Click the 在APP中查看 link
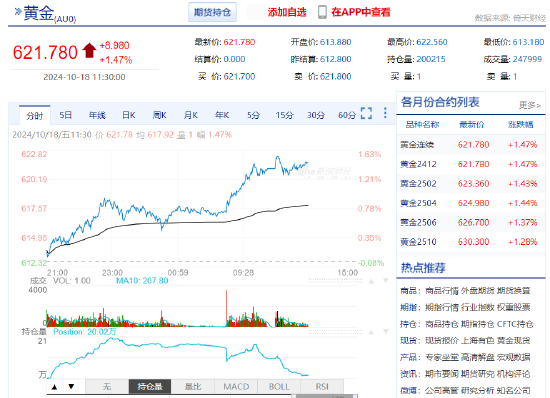550x398 pixels. click(361, 12)
